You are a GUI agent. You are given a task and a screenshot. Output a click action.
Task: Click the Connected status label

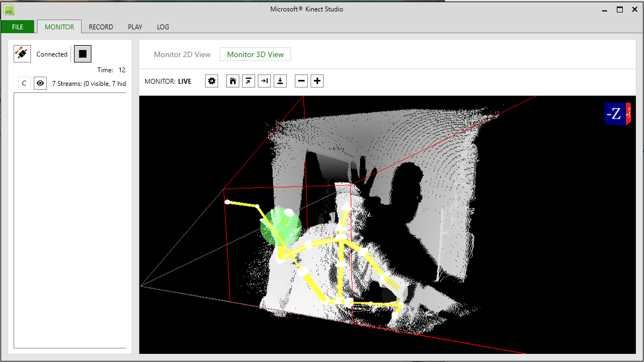[x=52, y=54]
